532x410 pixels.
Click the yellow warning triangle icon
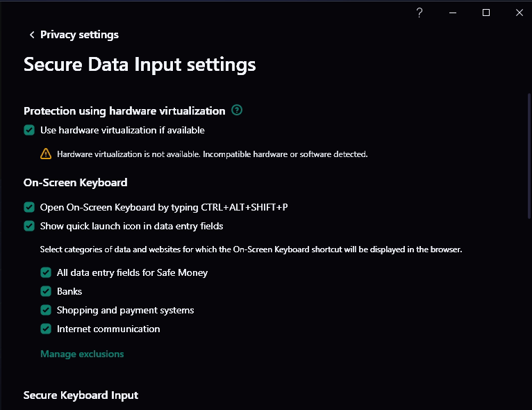click(46, 154)
